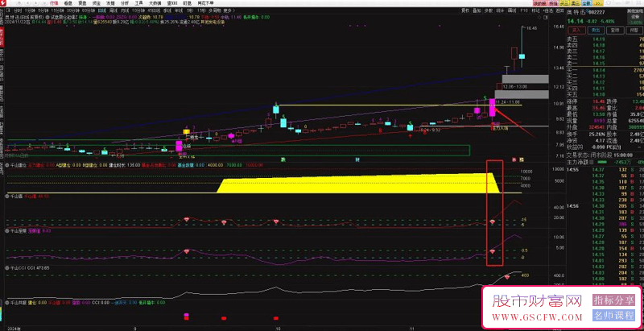Viewport: 644px width, 331px height.
Task: Open the 发现 menu
Action: (x=110, y=2)
